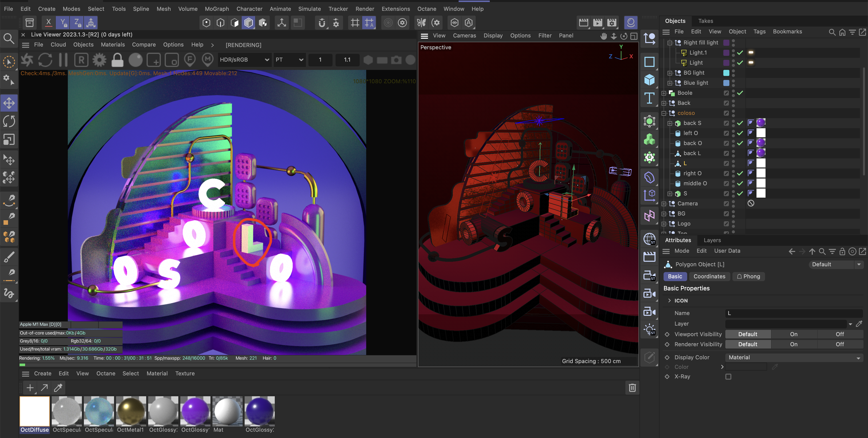868x438 pixels.
Task: Open Live Viewer Materials menu
Action: [113, 45]
